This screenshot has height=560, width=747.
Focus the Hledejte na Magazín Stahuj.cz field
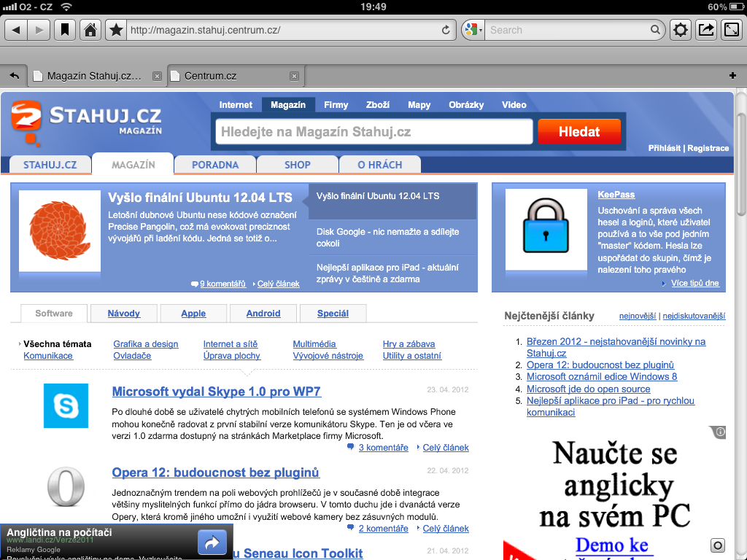[374, 131]
